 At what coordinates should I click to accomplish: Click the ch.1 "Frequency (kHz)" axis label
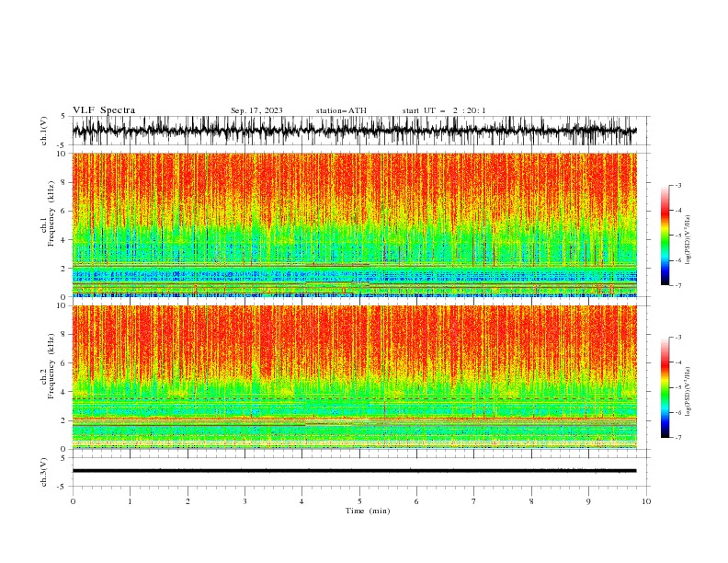[51, 214]
